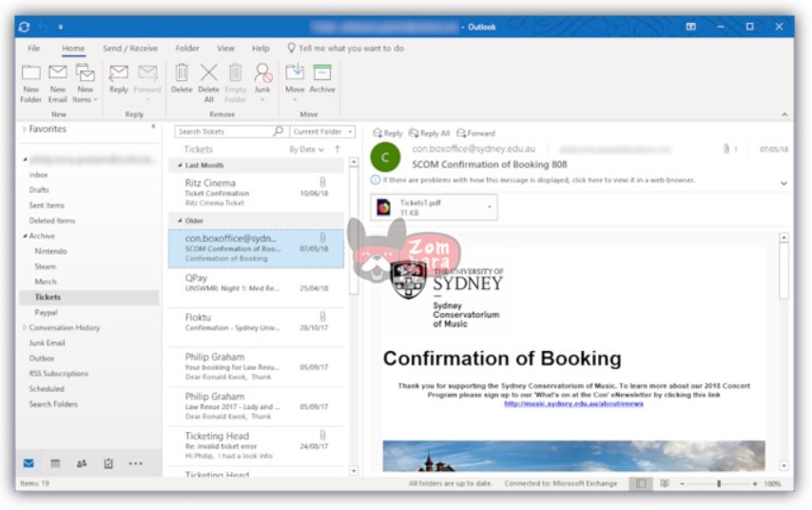This screenshot has height=510, width=812.
Task: Archive the selected message
Action: pos(322,79)
